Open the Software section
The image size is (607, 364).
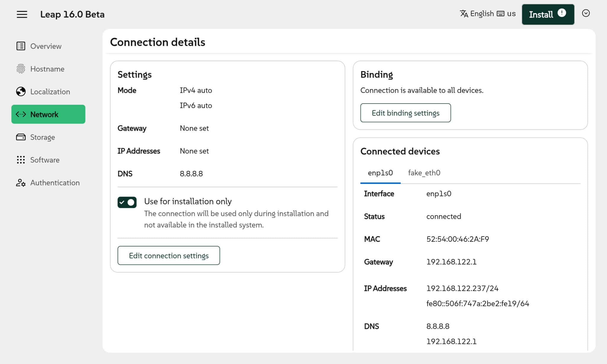tap(44, 160)
